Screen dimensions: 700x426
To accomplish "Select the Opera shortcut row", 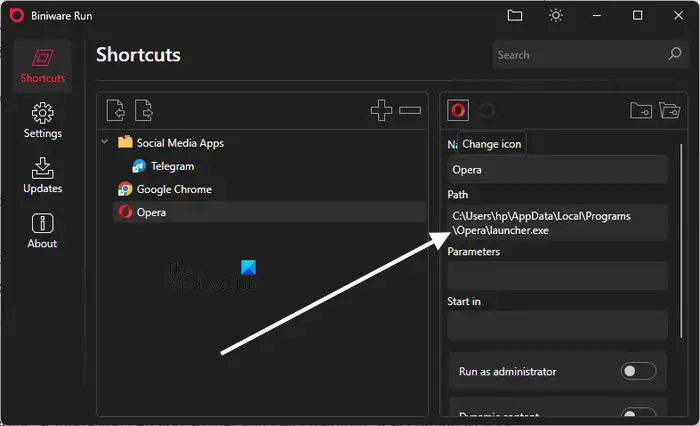I will click(270, 212).
